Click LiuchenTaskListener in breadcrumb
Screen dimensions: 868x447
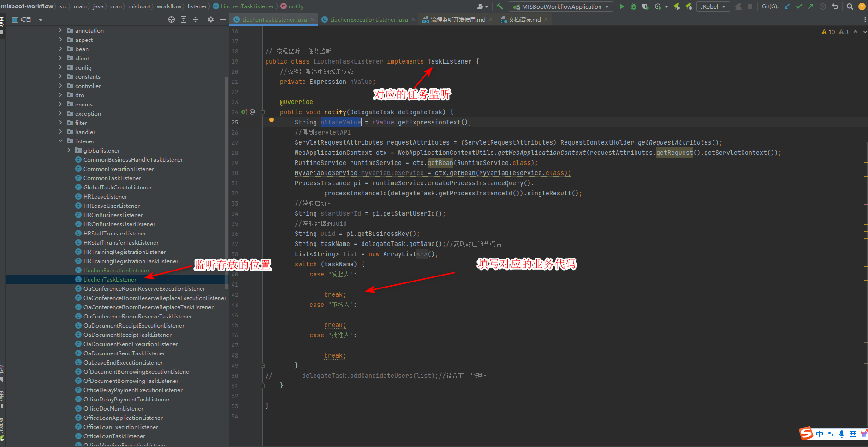(x=243, y=6)
